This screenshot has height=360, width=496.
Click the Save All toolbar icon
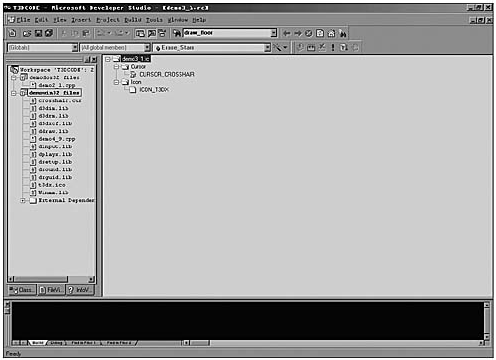[x=49, y=33]
